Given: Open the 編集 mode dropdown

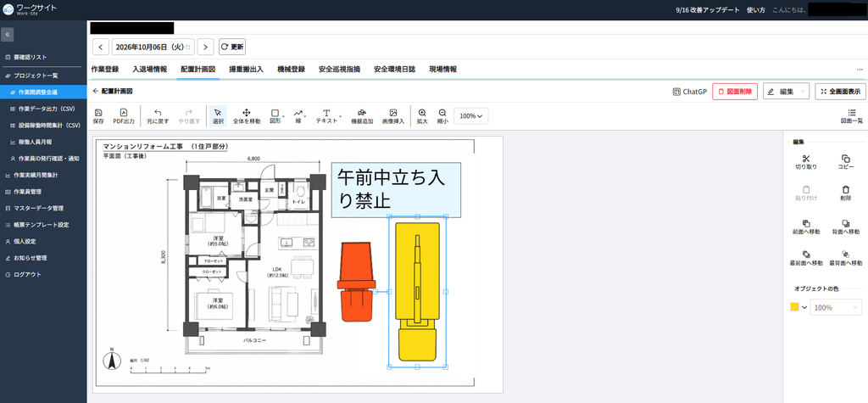Looking at the screenshot, I should (786, 92).
